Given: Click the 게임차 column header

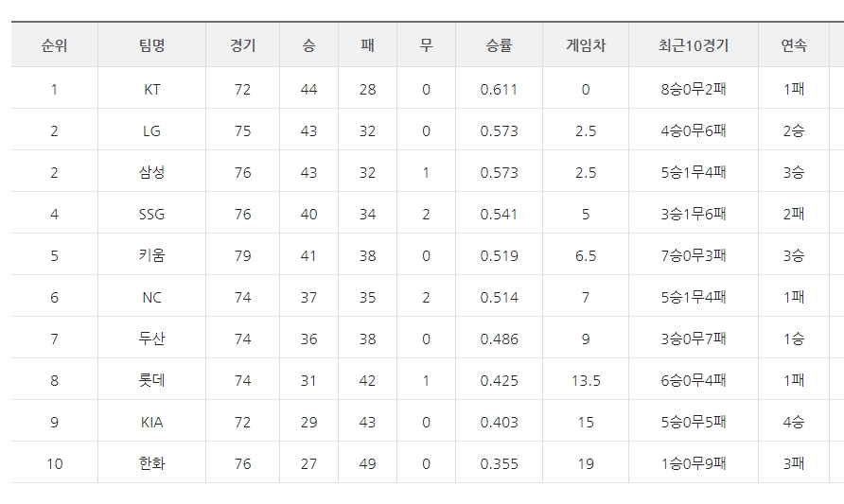Looking at the screenshot, I should 586,45.
